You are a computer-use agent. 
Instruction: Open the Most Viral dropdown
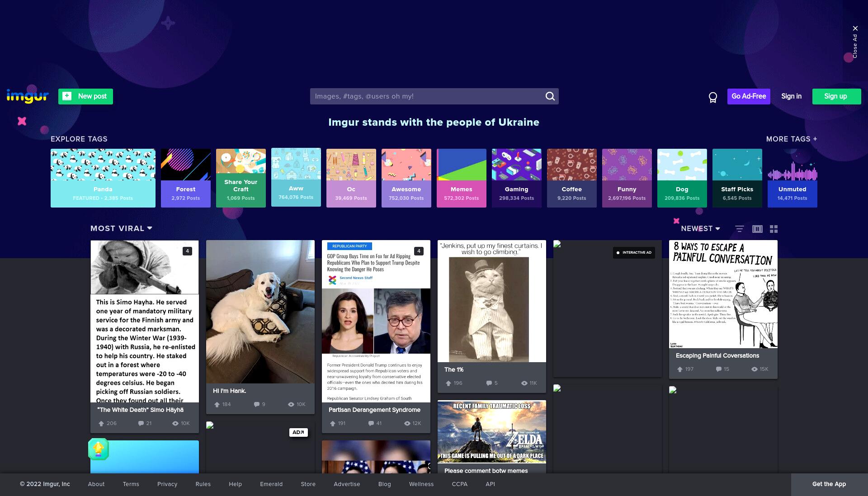point(121,228)
